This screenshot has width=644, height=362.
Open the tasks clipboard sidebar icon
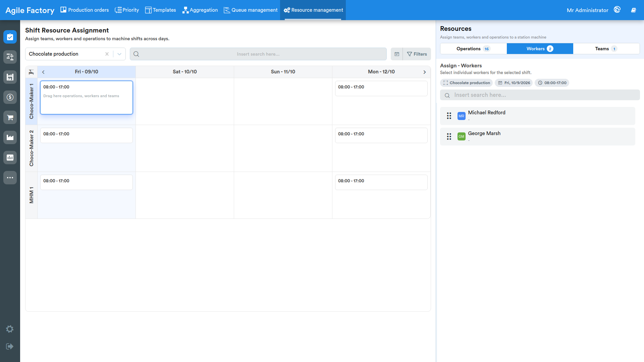[10, 37]
